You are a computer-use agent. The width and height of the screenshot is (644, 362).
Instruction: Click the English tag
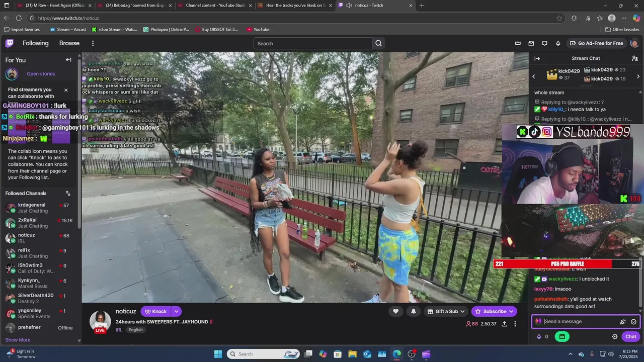135,330
